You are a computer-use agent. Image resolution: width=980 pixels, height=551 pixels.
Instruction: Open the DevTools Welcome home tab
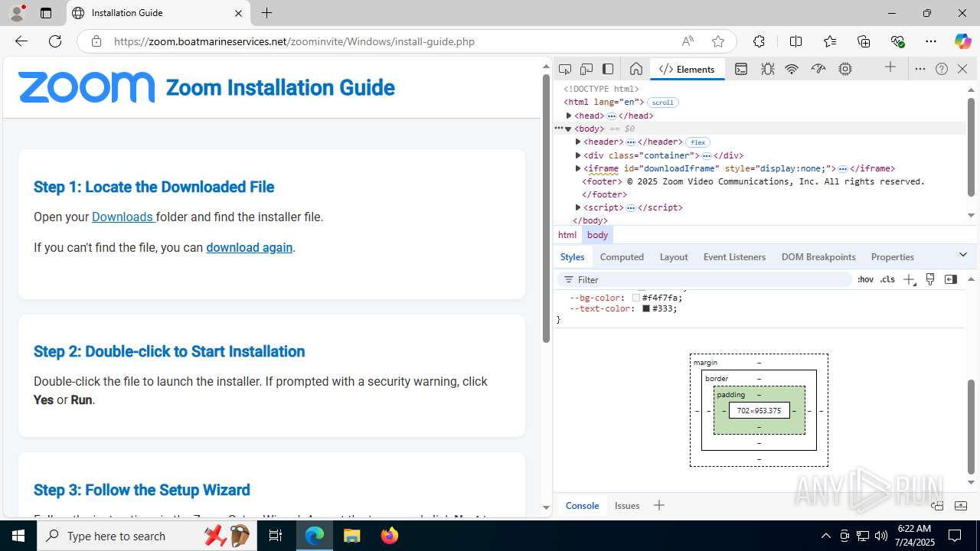click(x=635, y=69)
